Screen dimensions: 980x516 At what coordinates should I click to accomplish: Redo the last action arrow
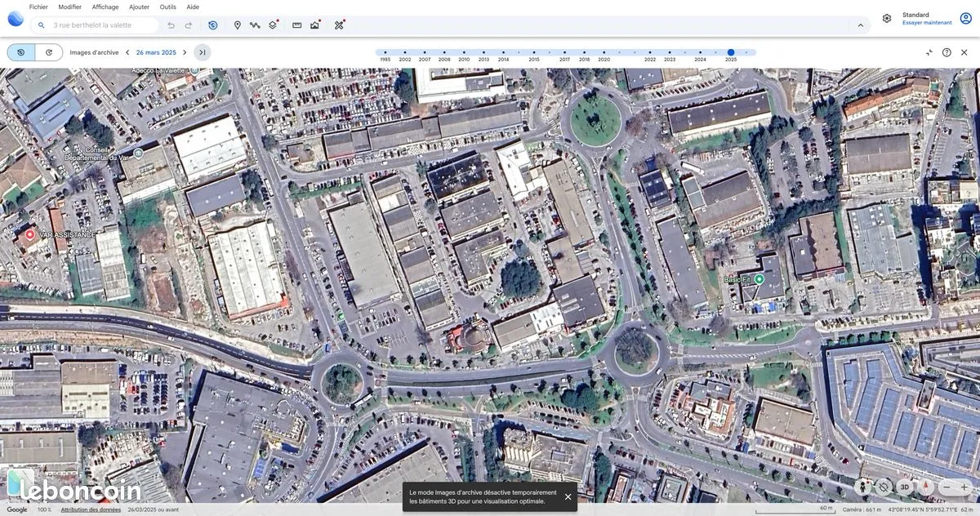[x=189, y=25]
